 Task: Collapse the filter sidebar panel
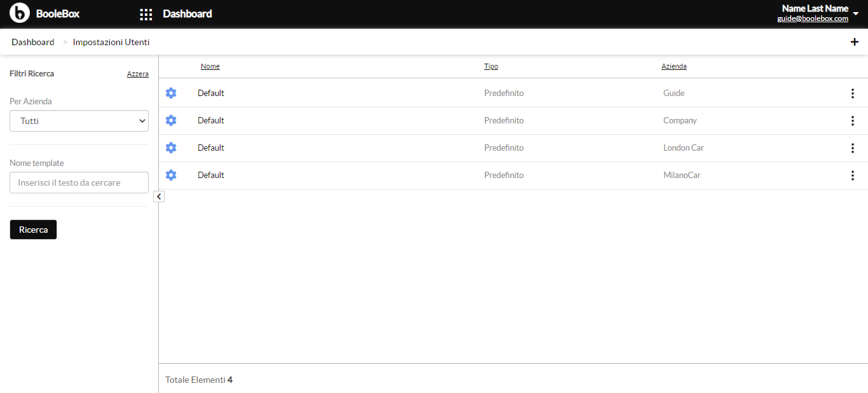pos(159,197)
